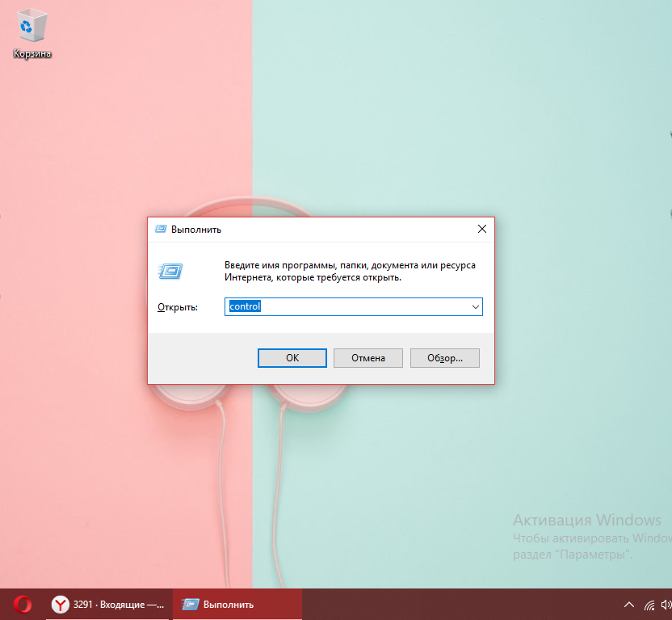Viewport: 672px width, 620px height.
Task: Open the network Wi-Fi tray icon
Action: click(x=649, y=605)
